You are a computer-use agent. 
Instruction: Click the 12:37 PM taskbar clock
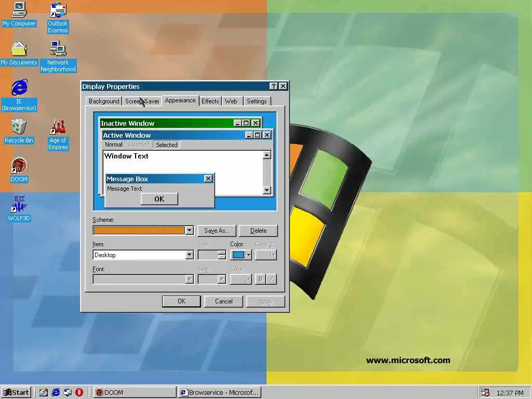coord(510,393)
